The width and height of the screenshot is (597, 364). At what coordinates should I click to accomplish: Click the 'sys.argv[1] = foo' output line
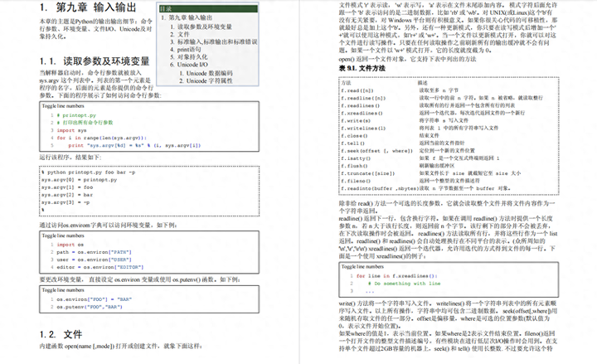[x=67, y=187]
